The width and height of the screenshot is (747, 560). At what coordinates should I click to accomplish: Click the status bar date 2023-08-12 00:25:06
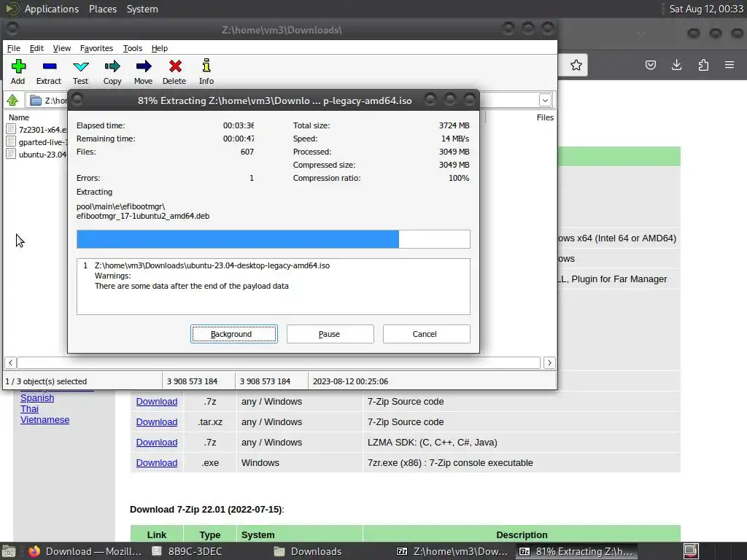[351, 381]
